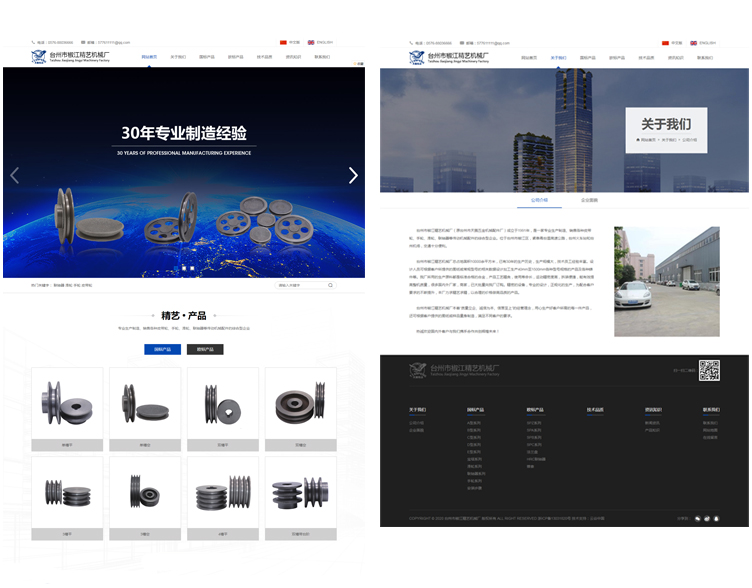
Task: Open 欧标产品 in left page navigation
Action: pyautogui.click(x=235, y=57)
